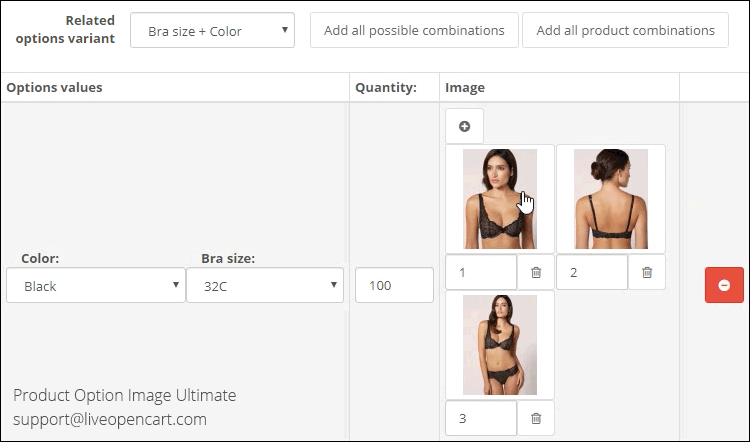Click sort order field containing 1
The width and height of the screenshot is (750, 442).
[x=481, y=272]
